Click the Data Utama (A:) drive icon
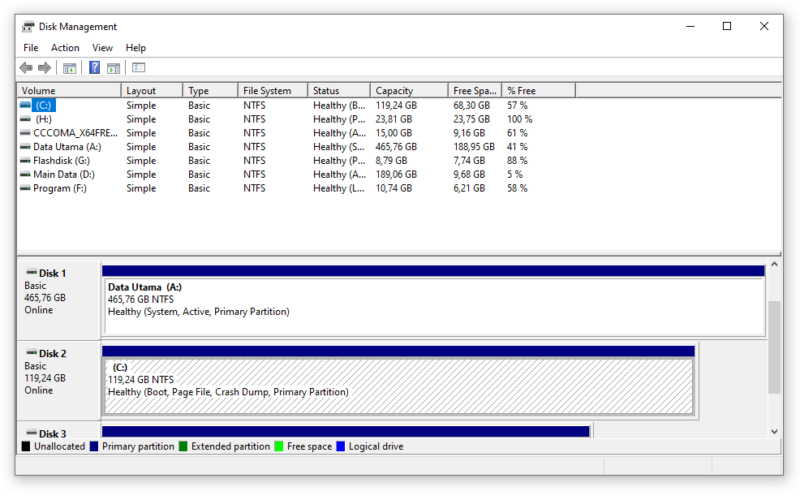800x500 pixels. pos(25,146)
